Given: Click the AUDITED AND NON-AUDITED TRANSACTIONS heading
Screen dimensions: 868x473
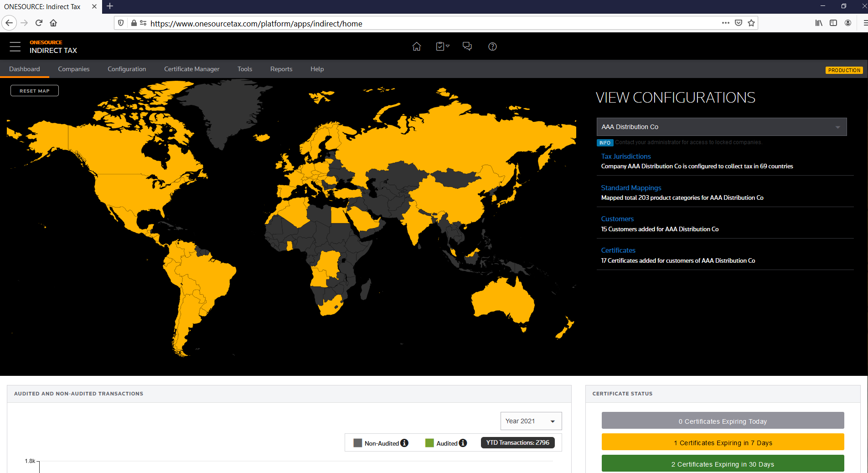Looking at the screenshot, I should (78, 393).
